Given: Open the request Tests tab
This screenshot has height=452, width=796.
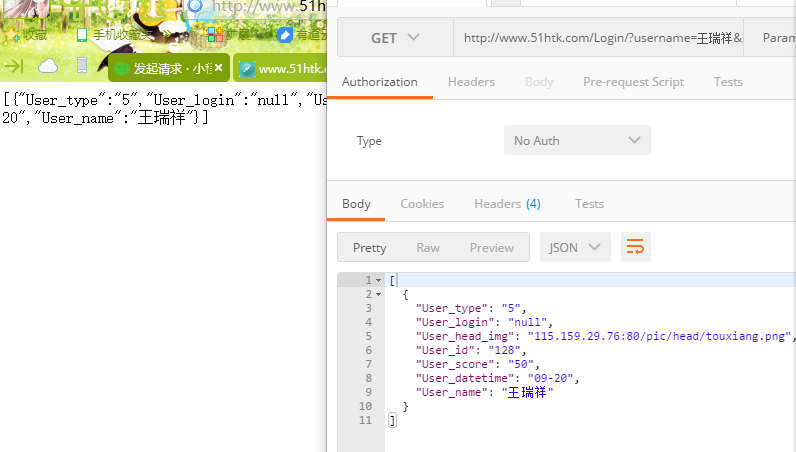Looking at the screenshot, I should click(728, 82).
